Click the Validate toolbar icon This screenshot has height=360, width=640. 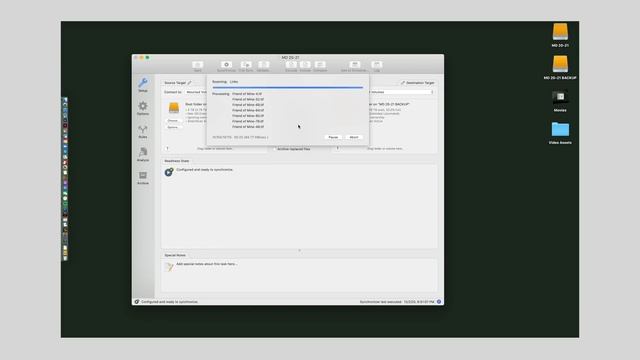pyautogui.click(x=263, y=65)
